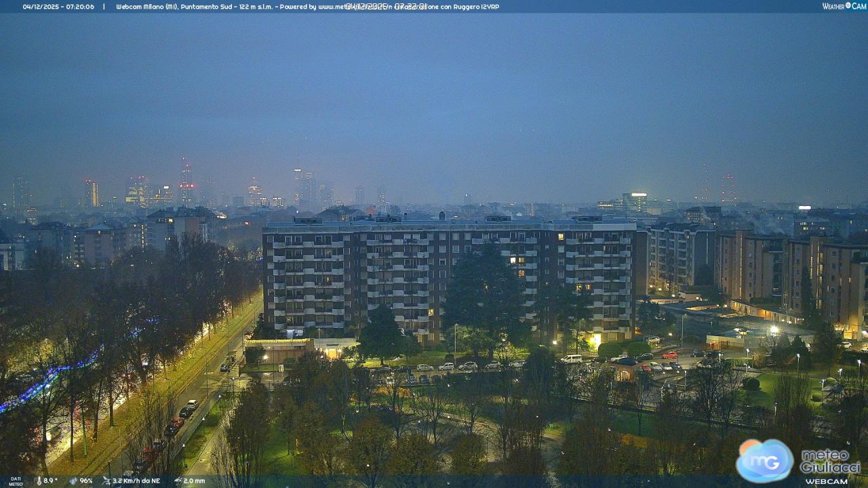The image size is (868, 488).
Task: Click the Webcam Milano title text
Action: (x=157, y=6)
